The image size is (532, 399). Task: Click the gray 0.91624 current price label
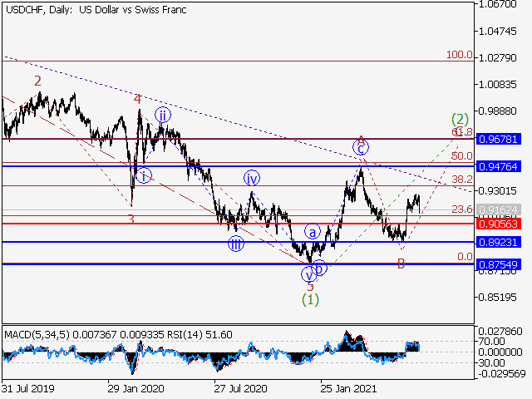[x=499, y=209]
